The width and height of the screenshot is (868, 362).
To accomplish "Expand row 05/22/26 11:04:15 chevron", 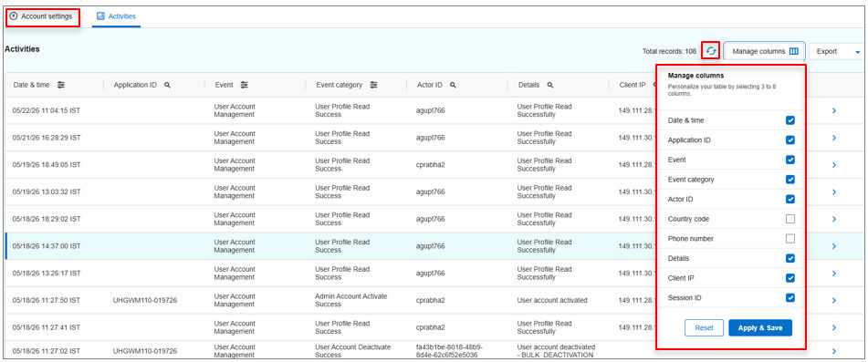I will tap(833, 111).
